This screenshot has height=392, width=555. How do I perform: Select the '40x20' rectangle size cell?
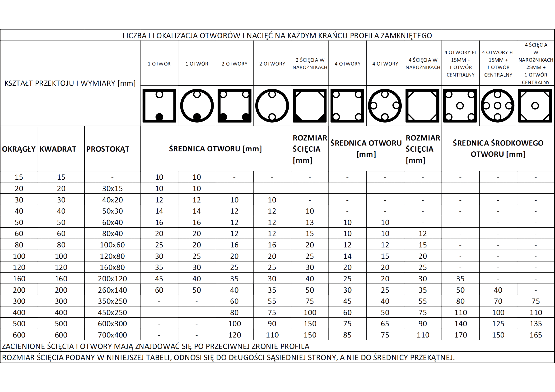(112, 200)
